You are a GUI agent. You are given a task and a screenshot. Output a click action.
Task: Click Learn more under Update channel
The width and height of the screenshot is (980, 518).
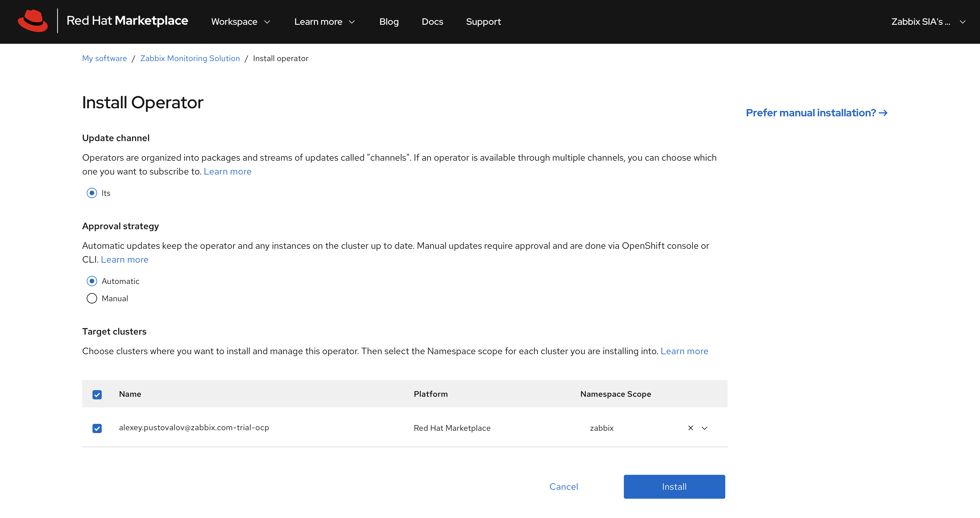click(228, 171)
